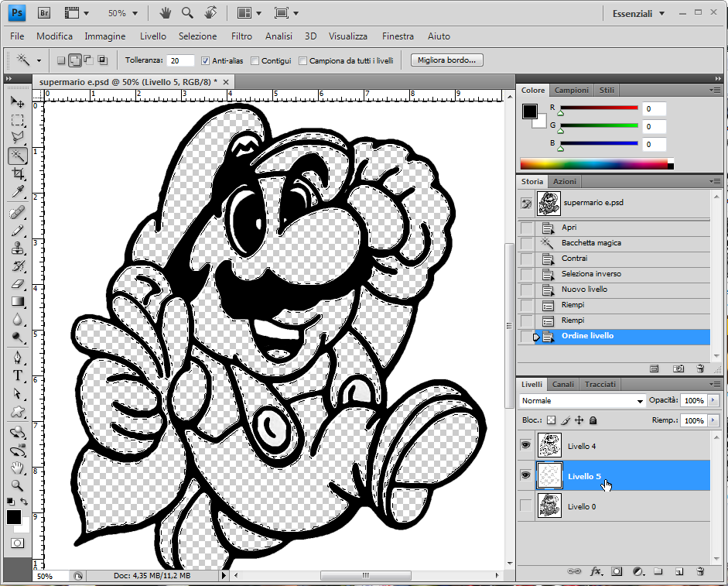Viewport: 728px width, 586px height.
Task: Disable the Anti-alias checkbox
Action: pyautogui.click(x=205, y=60)
